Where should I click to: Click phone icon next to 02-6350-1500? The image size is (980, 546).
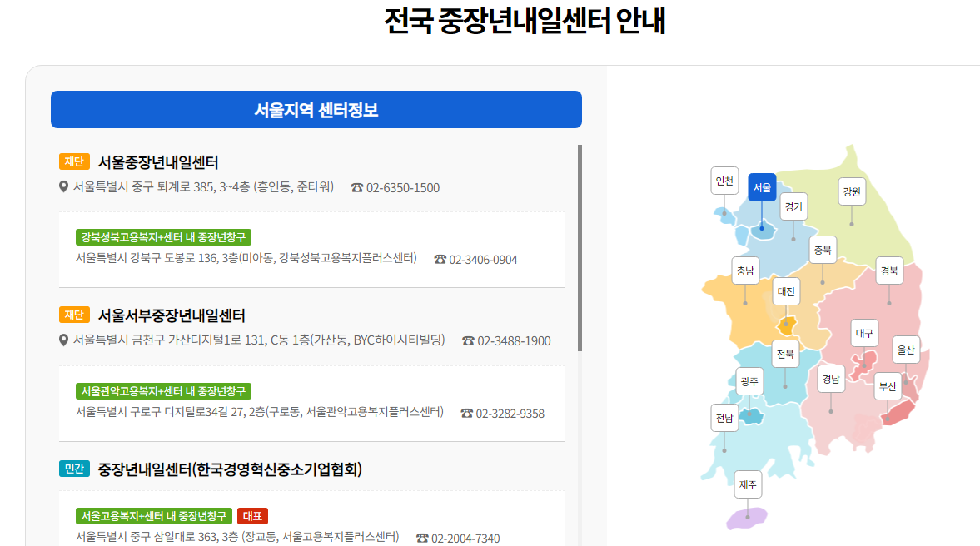(x=357, y=187)
